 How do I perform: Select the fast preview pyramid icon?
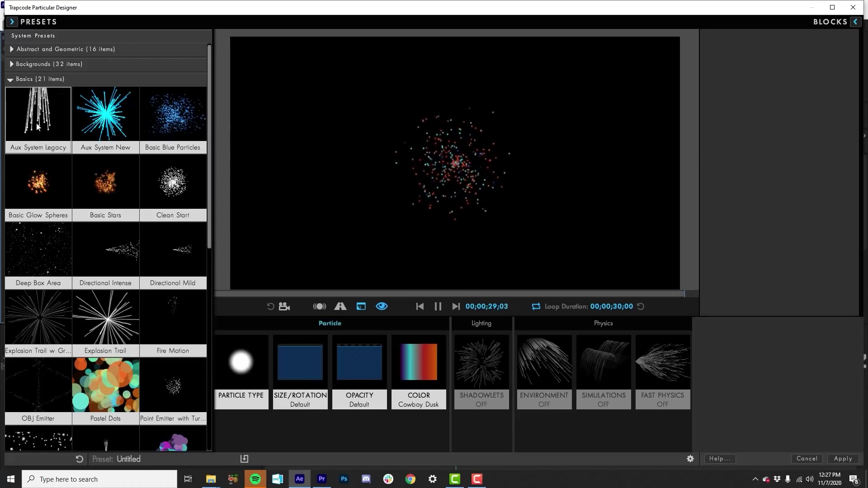[x=340, y=306]
